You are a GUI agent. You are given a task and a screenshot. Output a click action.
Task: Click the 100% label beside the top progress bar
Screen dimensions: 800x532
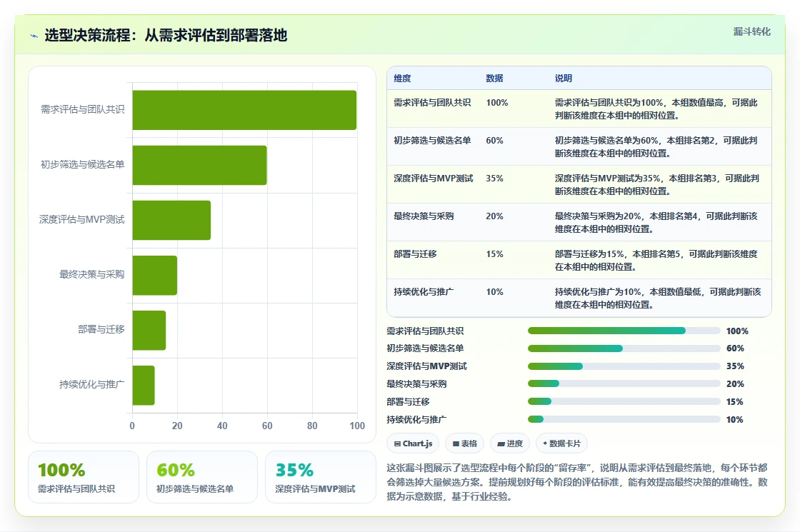737,331
